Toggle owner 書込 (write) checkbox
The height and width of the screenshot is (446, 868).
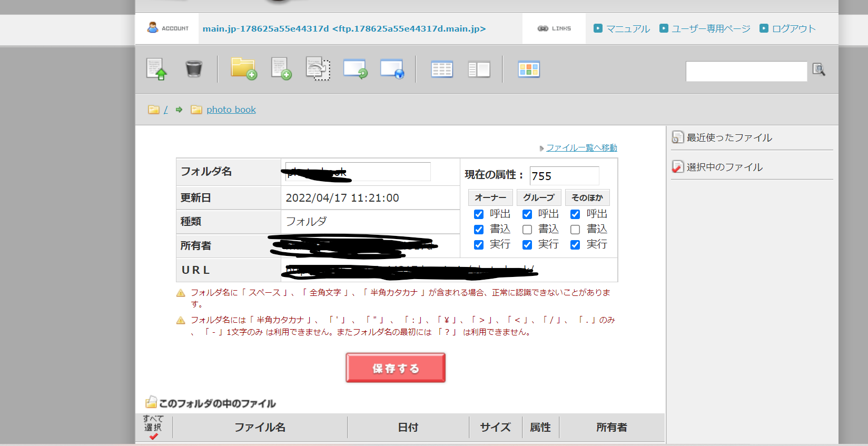pyautogui.click(x=479, y=230)
